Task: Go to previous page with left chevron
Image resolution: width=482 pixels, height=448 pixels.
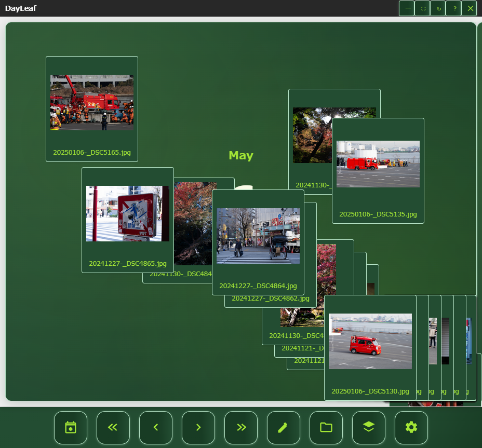Action: point(155,427)
